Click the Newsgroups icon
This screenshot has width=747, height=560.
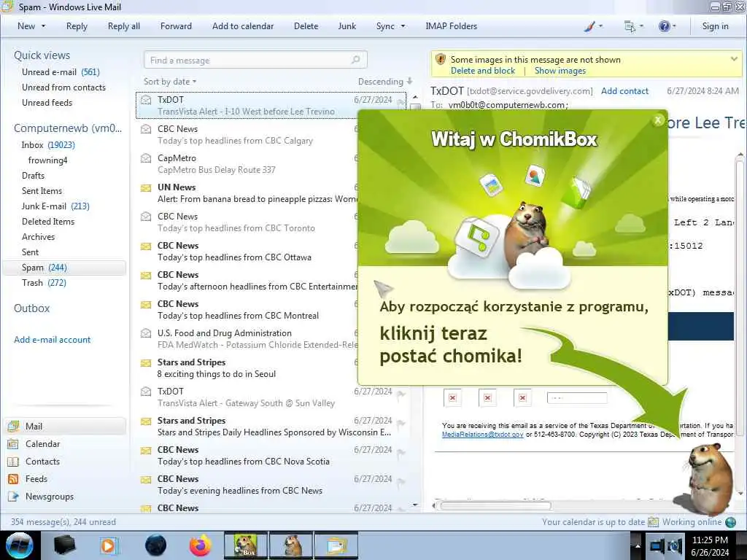(x=13, y=497)
